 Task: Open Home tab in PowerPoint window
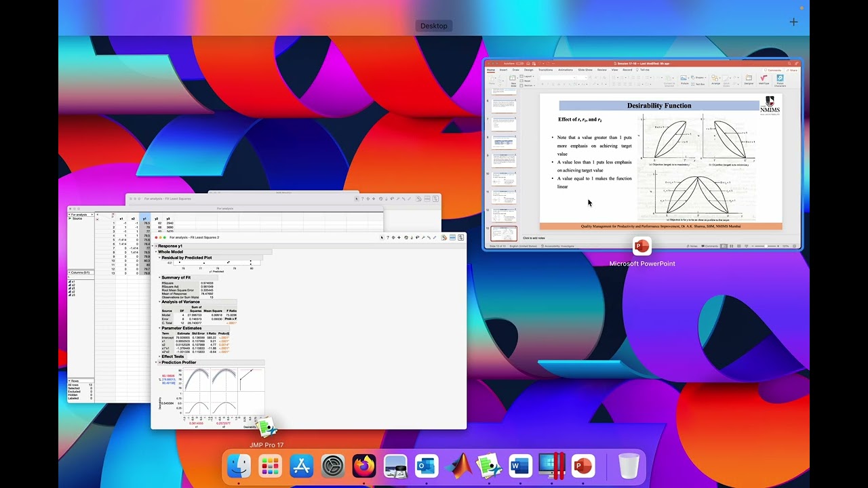click(491, 70)
